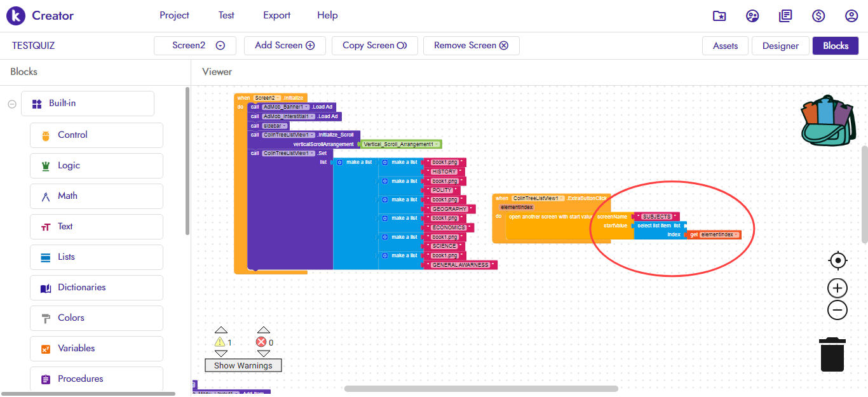
Task: Open ColinTreeListView1 dropdown in Set block
Action: click(289, 154)
